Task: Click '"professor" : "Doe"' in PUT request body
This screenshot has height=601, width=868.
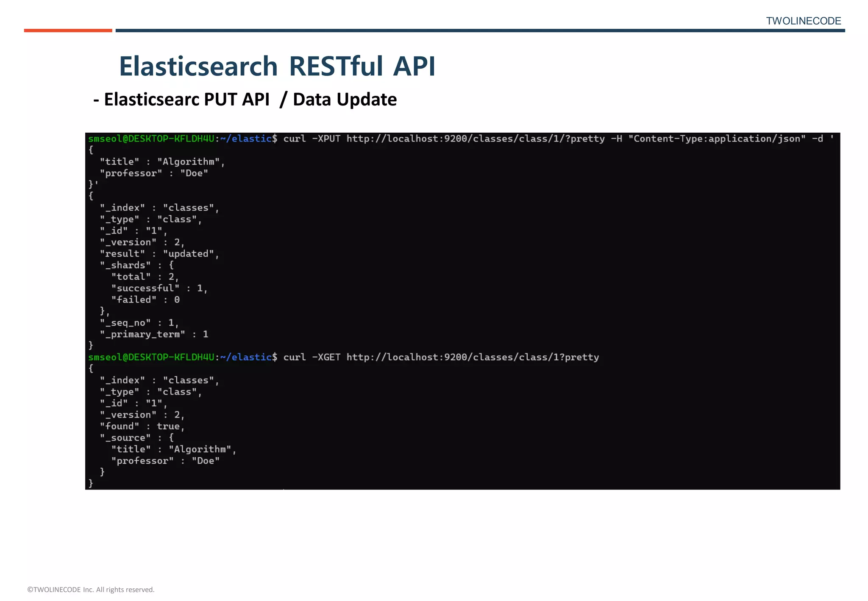Action: coord(154,173)
